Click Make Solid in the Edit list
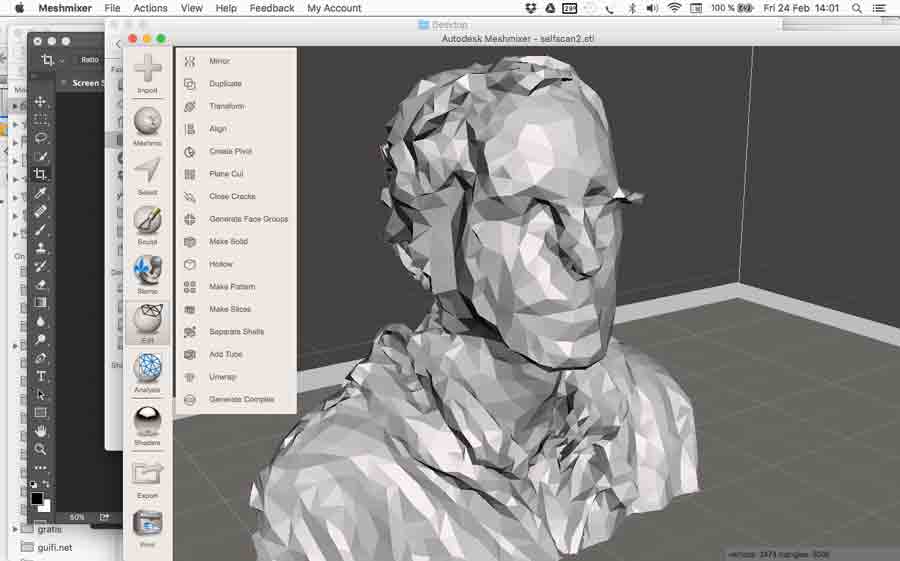 [228, 242]
